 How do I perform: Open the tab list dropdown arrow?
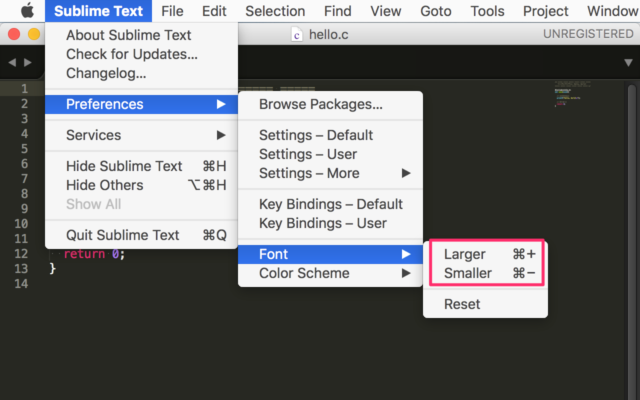point(628,63)
